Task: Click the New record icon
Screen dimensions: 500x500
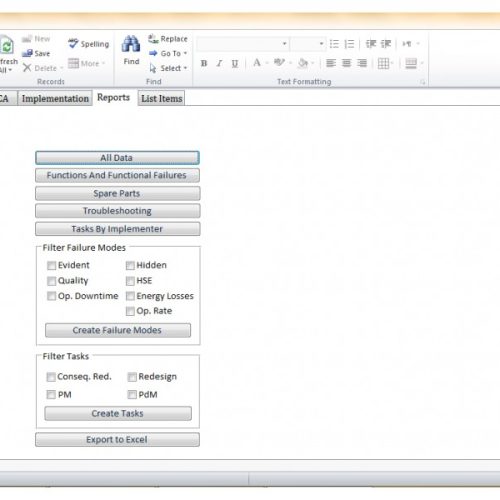Action: [x=27, y=39]
